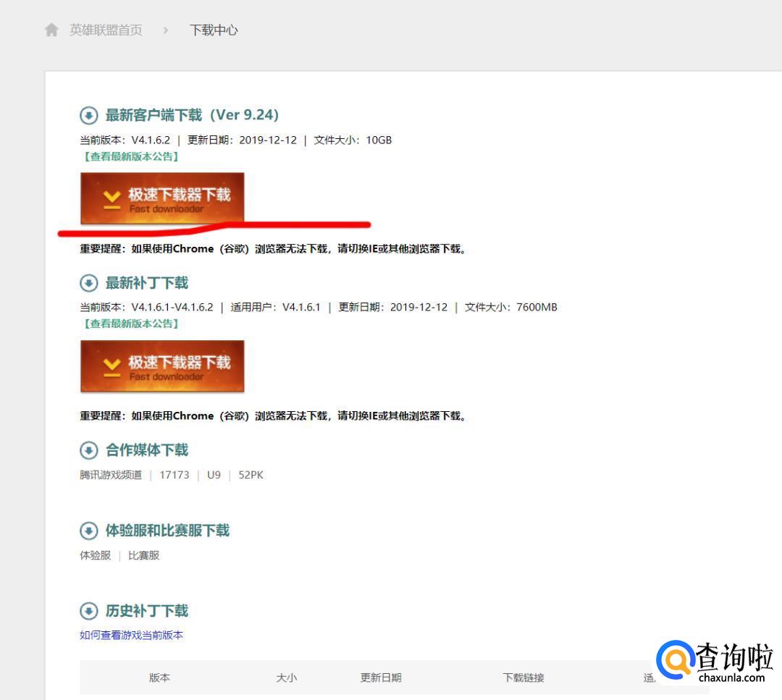Open the U9 media link
The width and height of the screenshot is (782, 700).
tap(214, 475)
